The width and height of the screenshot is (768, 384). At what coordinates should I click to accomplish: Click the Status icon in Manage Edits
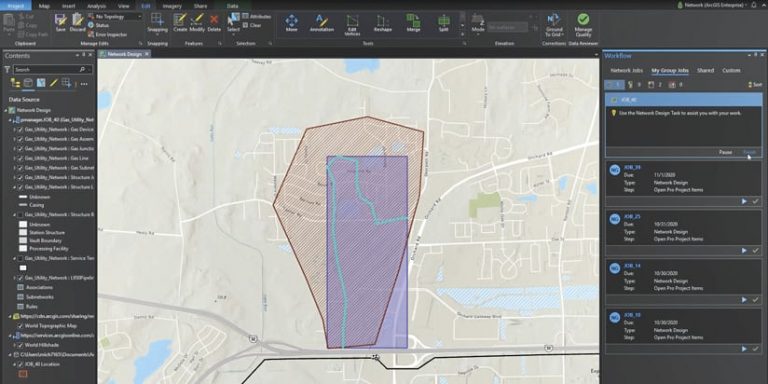[x=92, y=25]
